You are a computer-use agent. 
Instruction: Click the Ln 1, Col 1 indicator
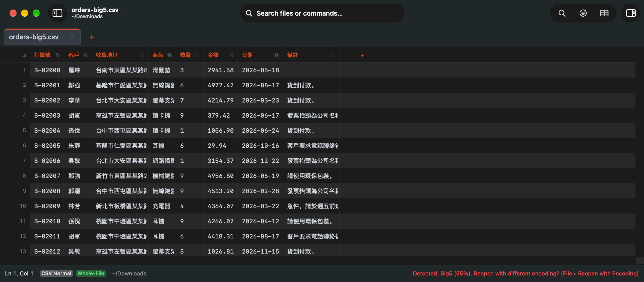coord(19,273)
